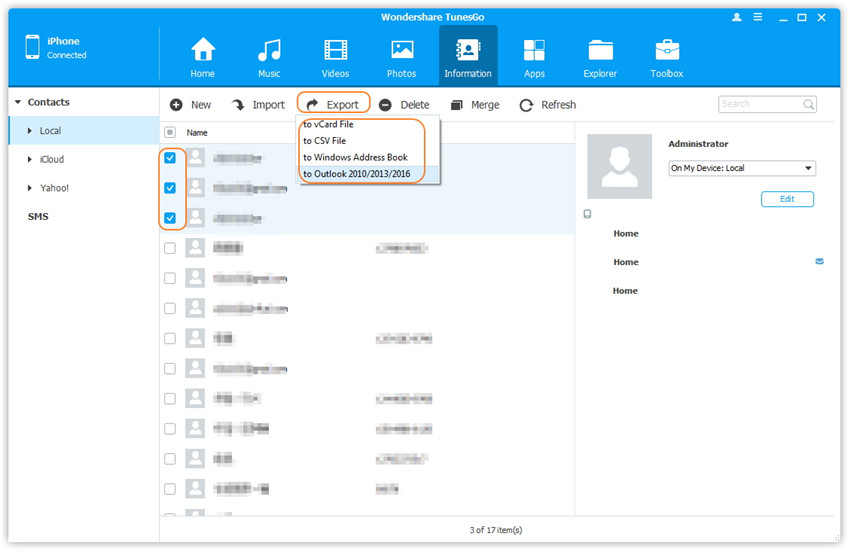Open the Toolbox section
Viewport: 850px width, 551px height.
(667, 52)
